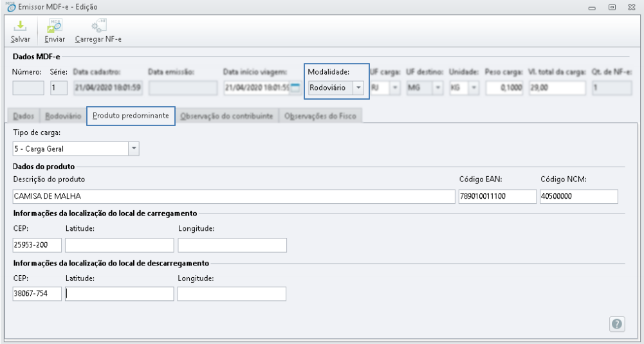Click the Vl. total da carga field
644x344 pixels.
[557, 88]
